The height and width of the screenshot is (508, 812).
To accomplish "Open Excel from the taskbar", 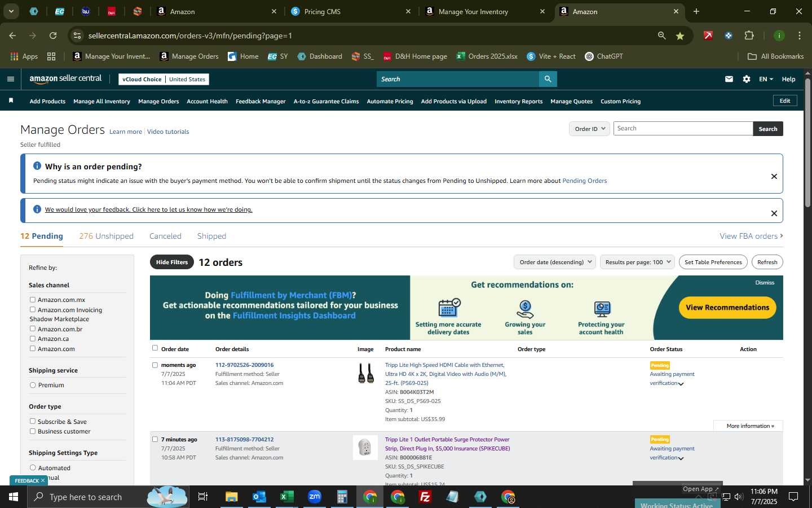I will [286, 497].
